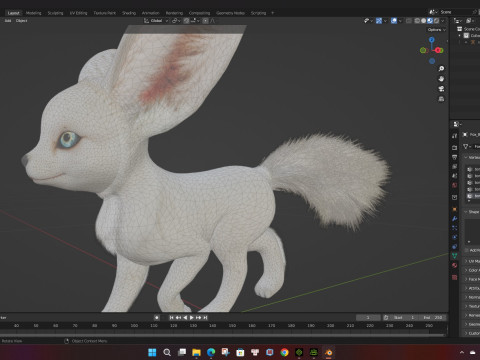The width and height of the screenshot is (480, 360).
Task: Switch to the Modeling workspace tab
Action: tap(34, 13)
